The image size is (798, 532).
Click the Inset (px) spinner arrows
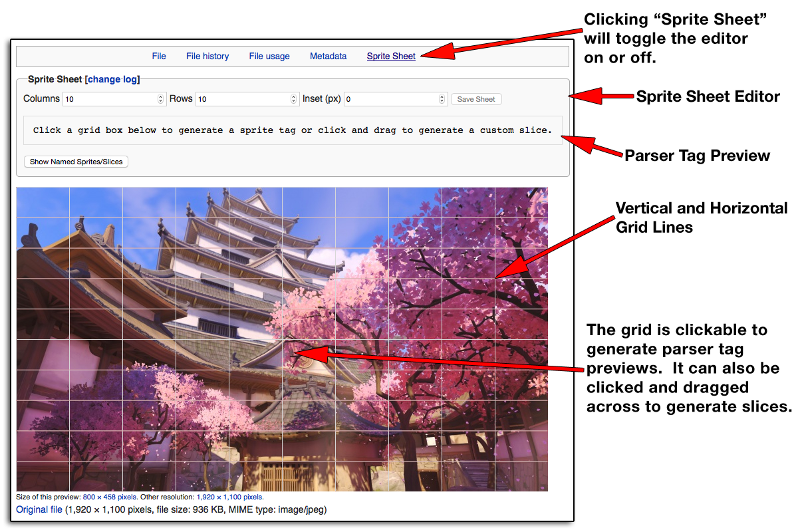tap(442, 99)
